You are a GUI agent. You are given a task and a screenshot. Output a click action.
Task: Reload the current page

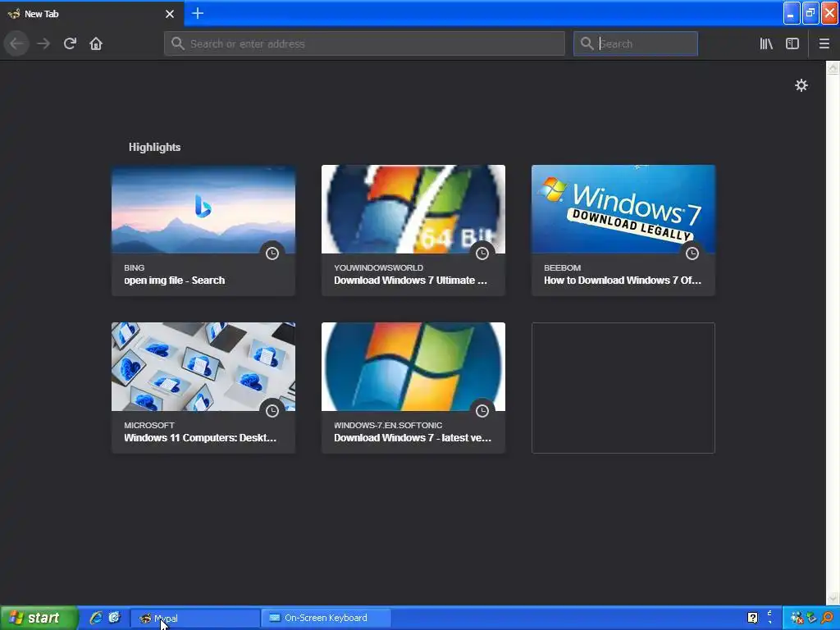coord(70,43)
